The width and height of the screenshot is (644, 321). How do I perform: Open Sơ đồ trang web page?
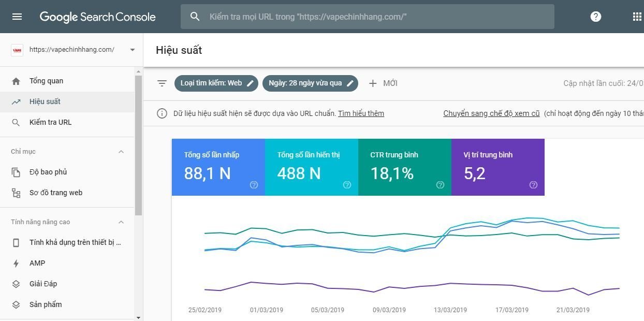tap(67, 193)
